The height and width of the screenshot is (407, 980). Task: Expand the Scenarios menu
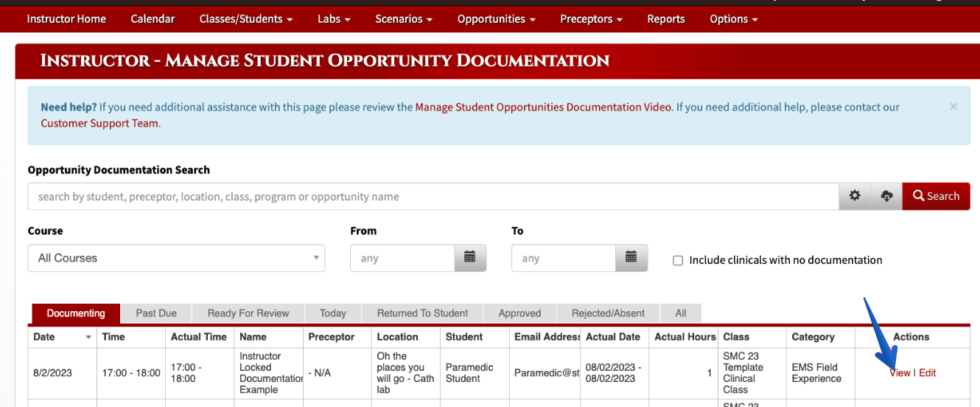[404, 19]
